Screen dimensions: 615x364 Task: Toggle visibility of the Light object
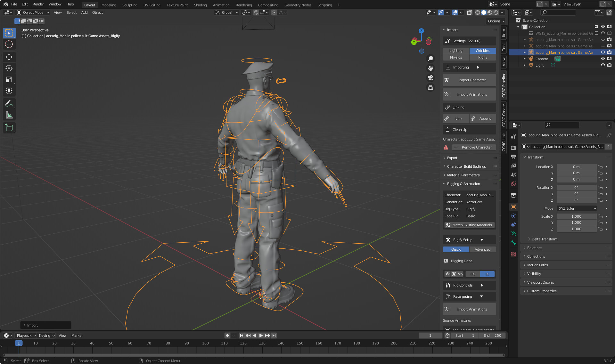(603, 65)
